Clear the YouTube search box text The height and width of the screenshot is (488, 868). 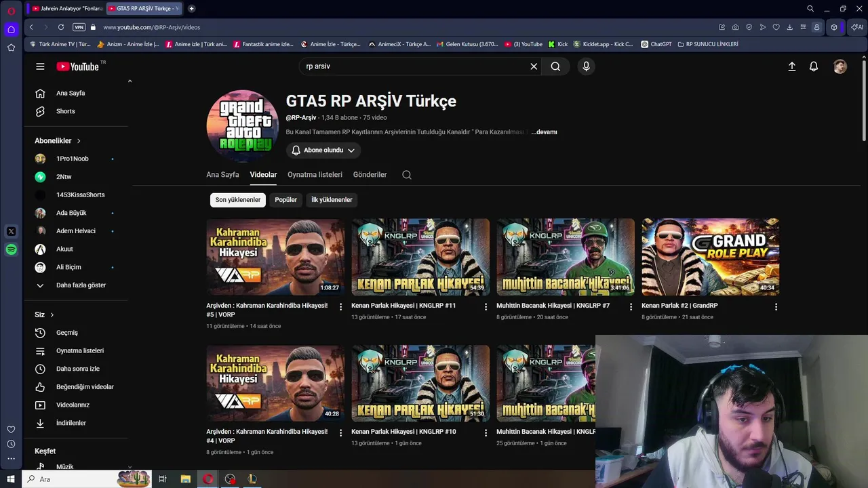pyautogui.click(x=534, y=66)
